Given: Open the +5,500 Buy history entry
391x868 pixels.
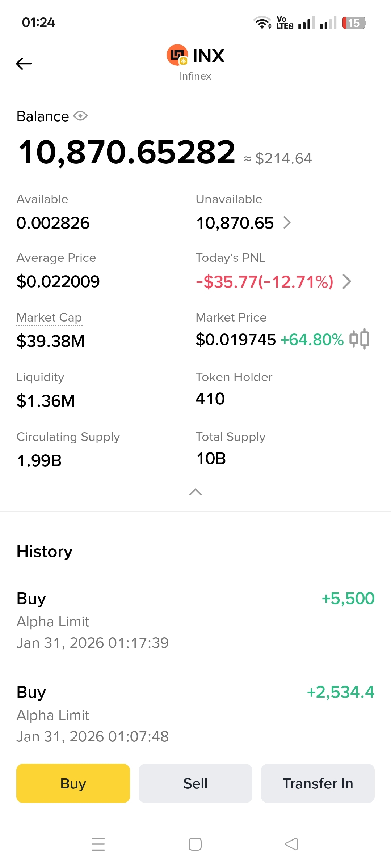Looking at the screenshot, I should [195, 621].
